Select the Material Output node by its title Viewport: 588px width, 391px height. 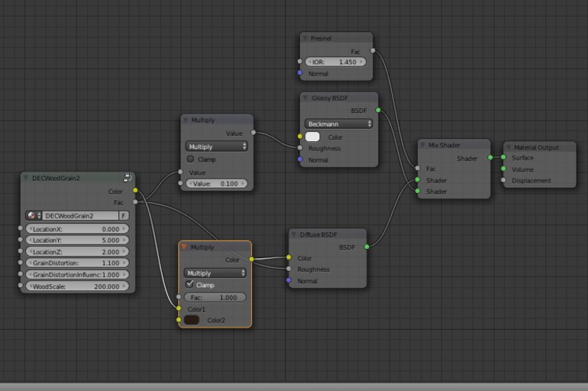click(x=537, y=147)
